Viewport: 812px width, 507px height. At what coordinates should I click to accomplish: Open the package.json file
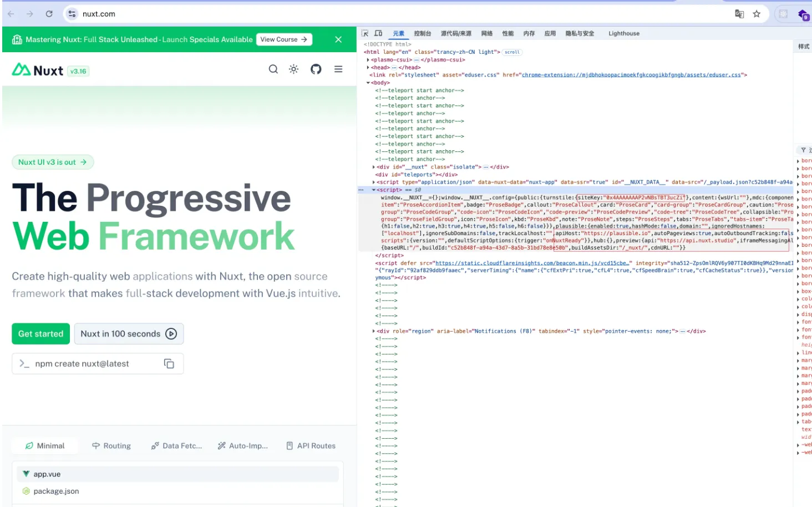pyautogui.click(x=177, y=491)
